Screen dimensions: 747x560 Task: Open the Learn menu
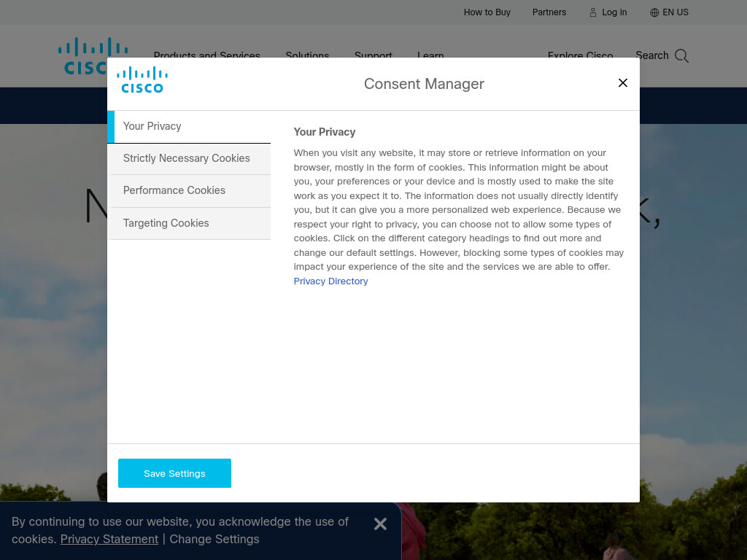(x=430, y=54)
